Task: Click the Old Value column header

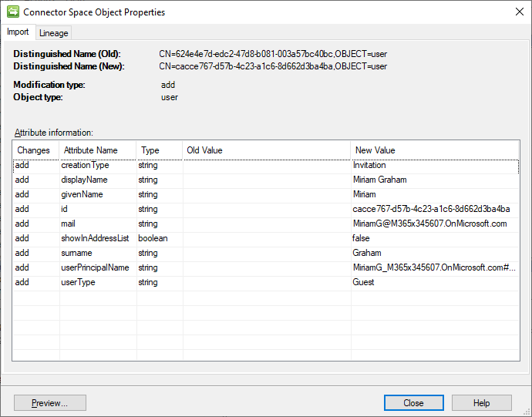Action: 204,150
